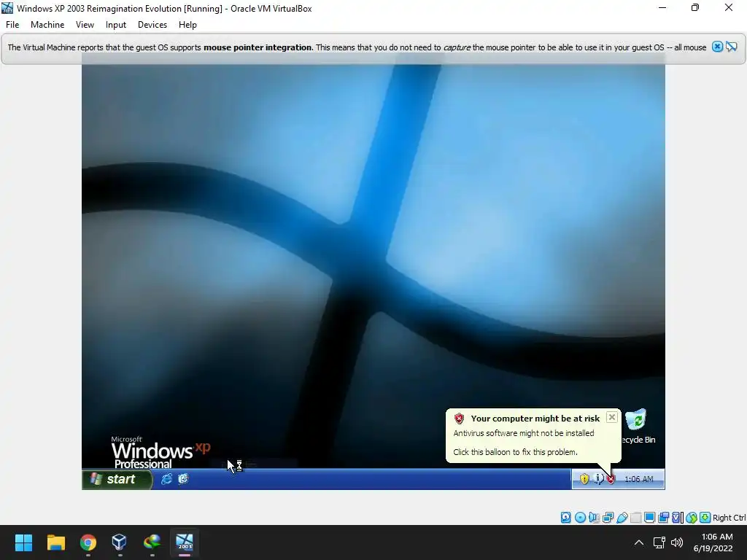This screenshot has width=747, height=560.
Task: Click the Right Ctrl host key label
Action: coord(729,518)
